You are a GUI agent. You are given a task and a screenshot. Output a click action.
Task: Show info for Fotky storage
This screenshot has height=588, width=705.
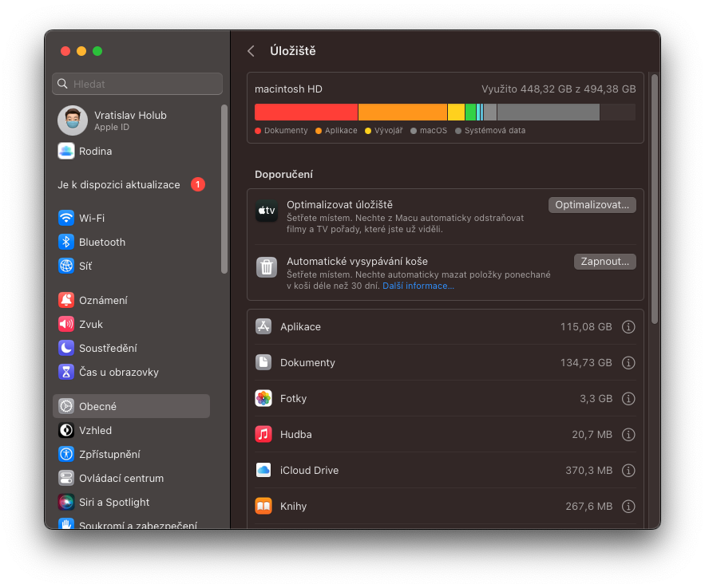coord(628,398)
